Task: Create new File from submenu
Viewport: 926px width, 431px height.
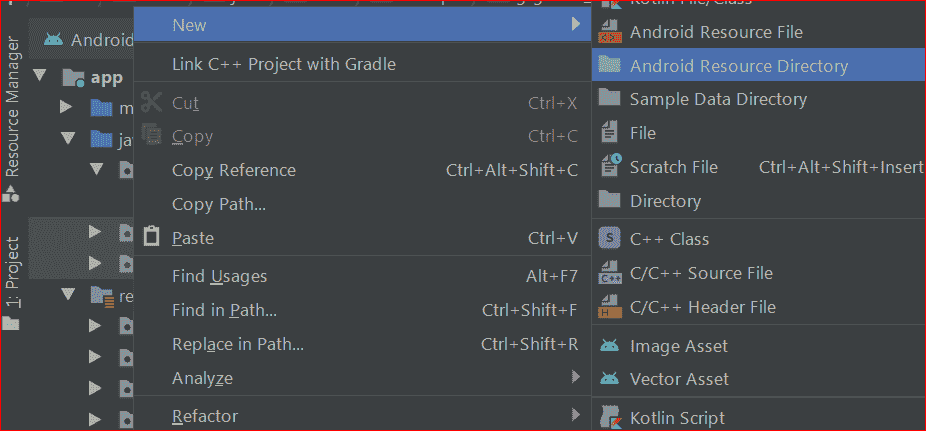Action: click(758, 133)
